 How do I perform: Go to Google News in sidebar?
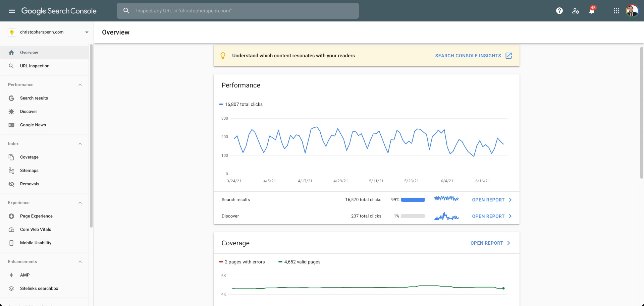[44, 125]
